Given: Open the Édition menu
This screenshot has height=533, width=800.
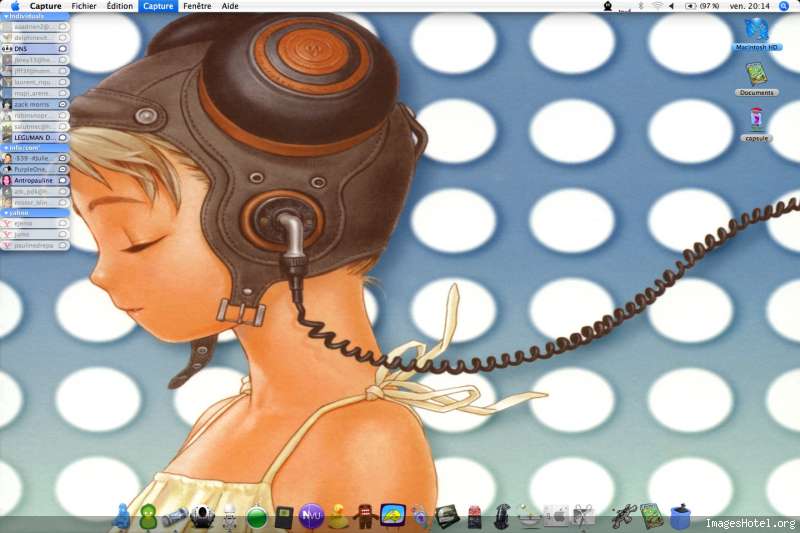Looking at the screenshot, I should tap(119, 6).
